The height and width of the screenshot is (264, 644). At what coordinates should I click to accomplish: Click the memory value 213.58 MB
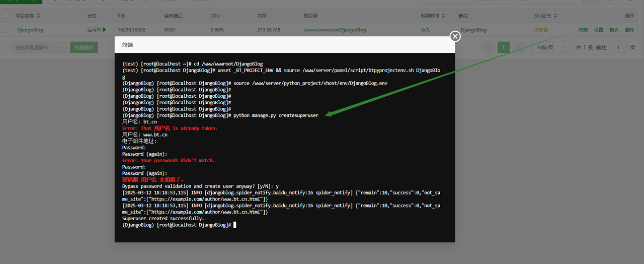269,30
